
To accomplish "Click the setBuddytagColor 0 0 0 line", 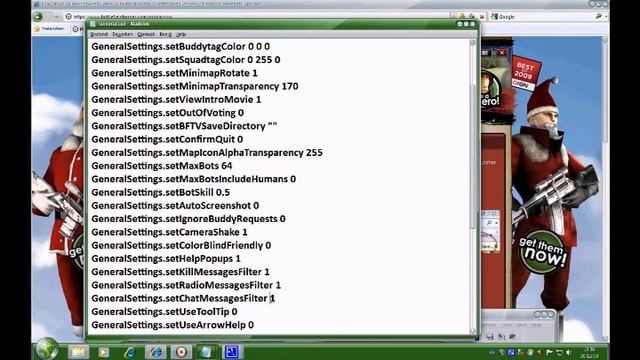I will click(180, 47).
